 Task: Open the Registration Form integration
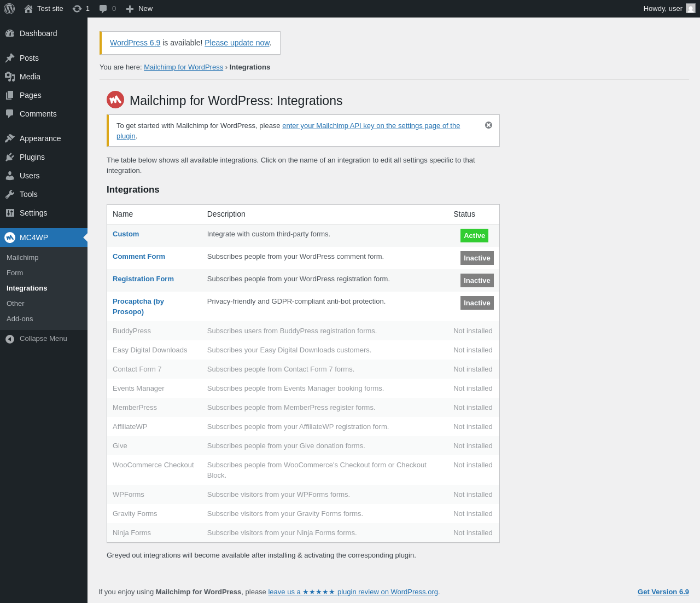point(143,279)
